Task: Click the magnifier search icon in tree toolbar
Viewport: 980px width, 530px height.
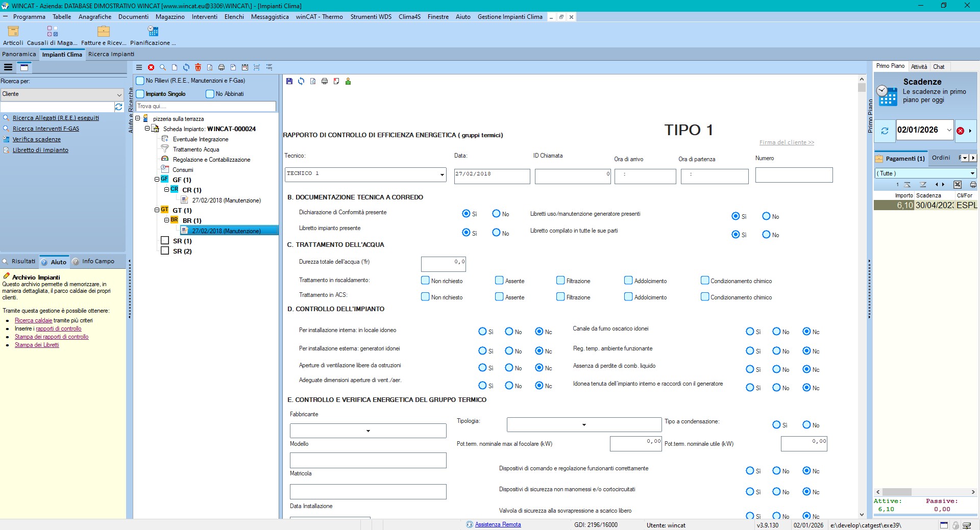Action: (163, 67)
